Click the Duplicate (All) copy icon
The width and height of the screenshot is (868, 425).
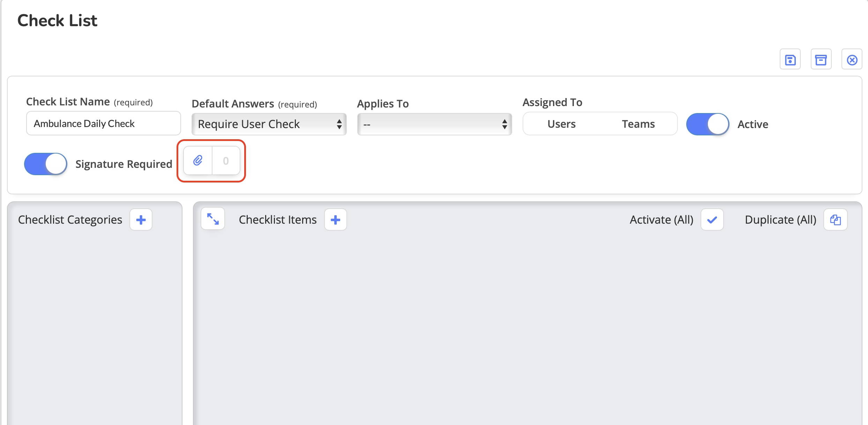(x=835, y=220)
